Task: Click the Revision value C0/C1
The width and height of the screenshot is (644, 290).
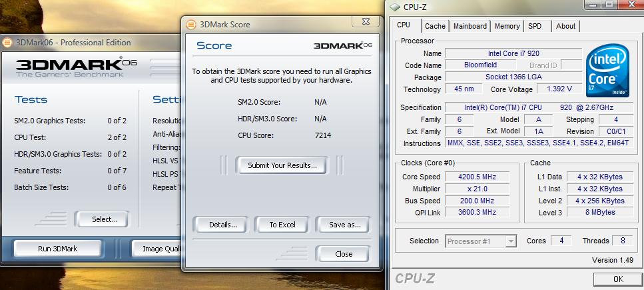Action: point(615,131)
